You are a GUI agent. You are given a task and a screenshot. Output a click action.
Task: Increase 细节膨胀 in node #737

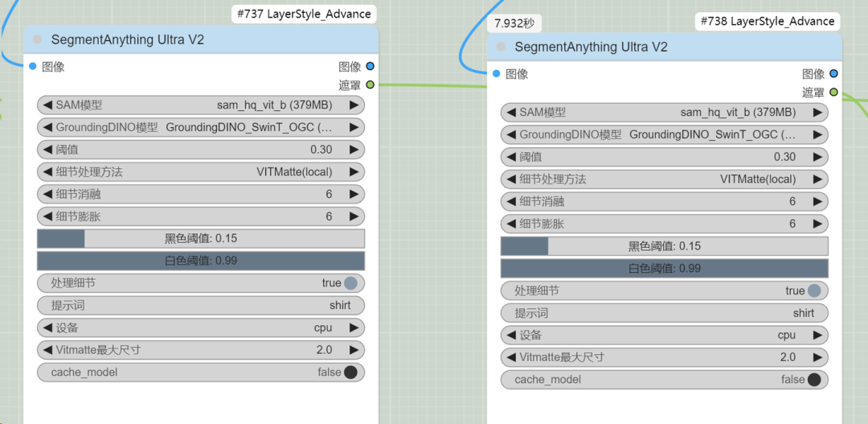354,216
